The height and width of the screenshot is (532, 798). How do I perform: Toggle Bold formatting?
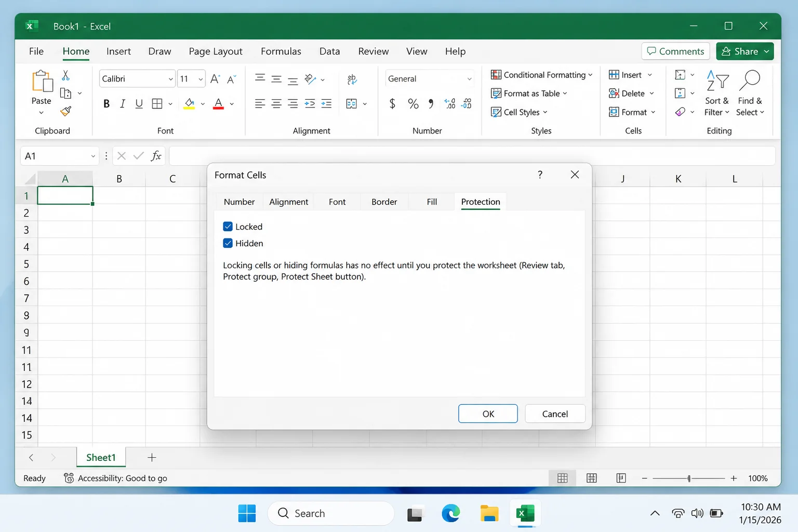(x=107, y=104)
